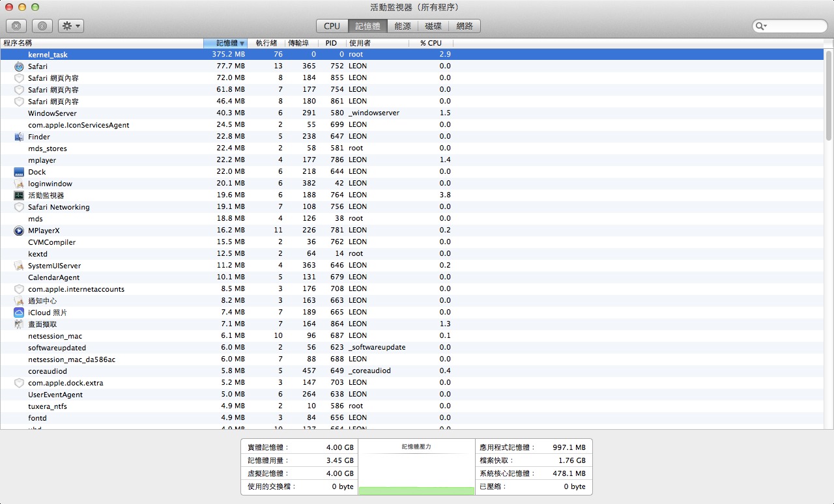Click the com.apple.dock.extra shield icon
This screenshot has height=504, width=834.
(19, 383)
